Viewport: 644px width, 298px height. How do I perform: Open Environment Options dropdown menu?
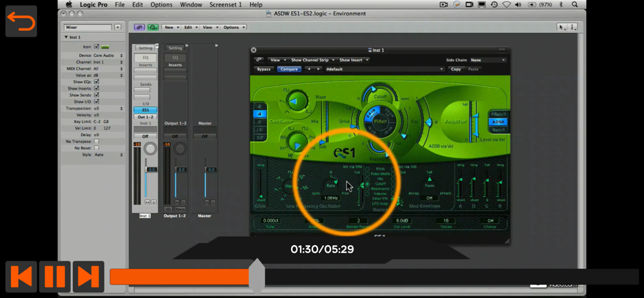pos(234,27)
